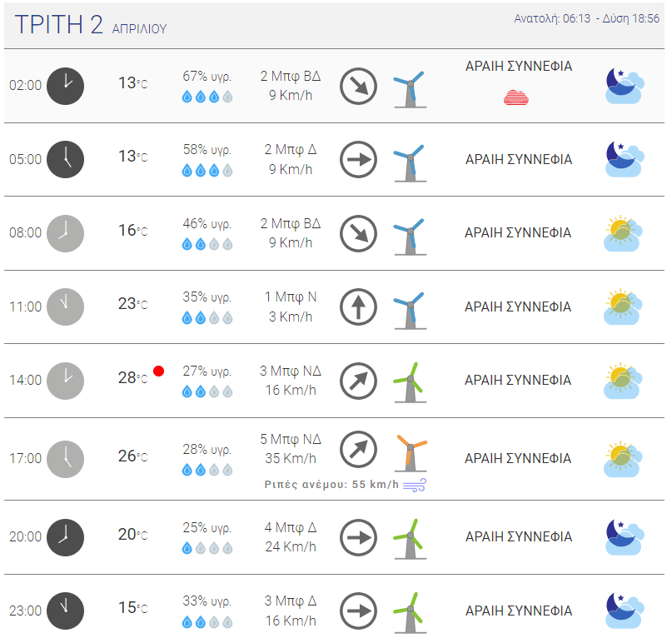This screenshot has height=643, width=672.
Task: Click the wind gust icon after 55 km/h
Action: coord(415,485)
